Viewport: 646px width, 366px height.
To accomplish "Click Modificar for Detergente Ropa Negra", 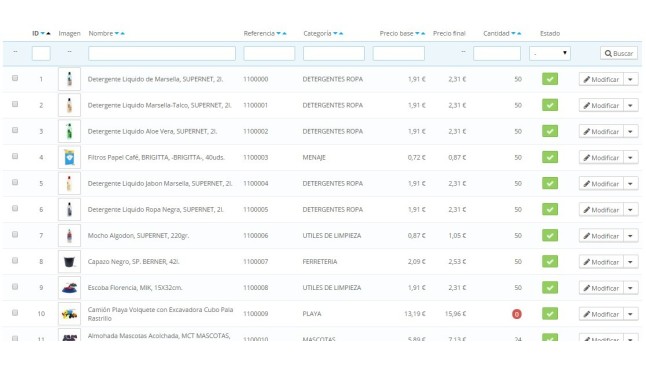I will [601, 210].
